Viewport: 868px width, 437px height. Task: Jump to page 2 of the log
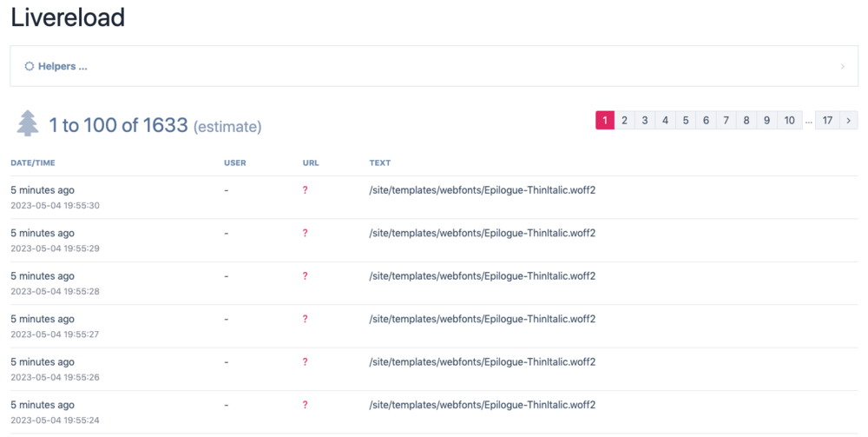click(624, 121)
